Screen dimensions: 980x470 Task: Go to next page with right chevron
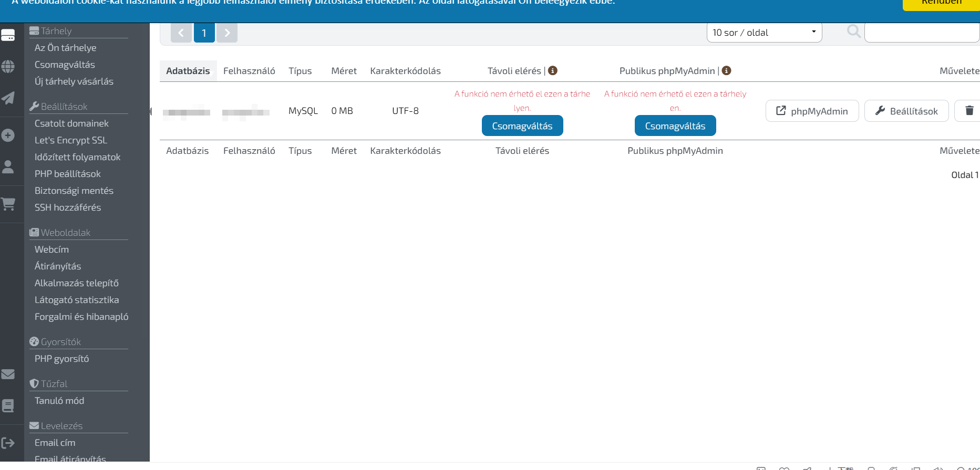tap(227, 33)
